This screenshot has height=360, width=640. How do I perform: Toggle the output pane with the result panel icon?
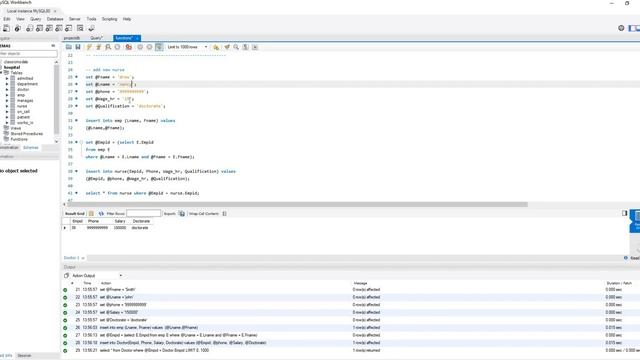point(624,213)
